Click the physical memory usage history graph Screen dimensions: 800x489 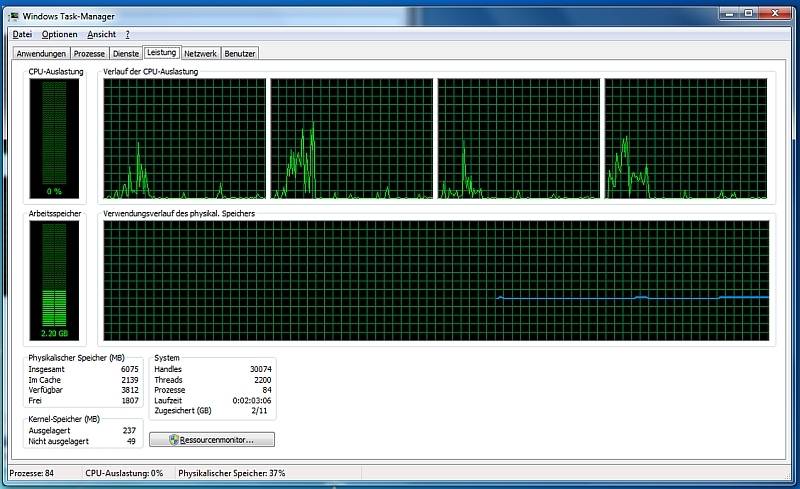(436, 280)
